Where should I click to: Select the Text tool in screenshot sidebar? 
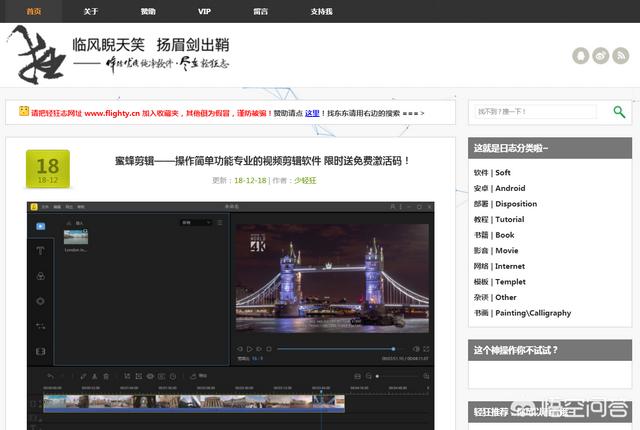tap(40, 250)
